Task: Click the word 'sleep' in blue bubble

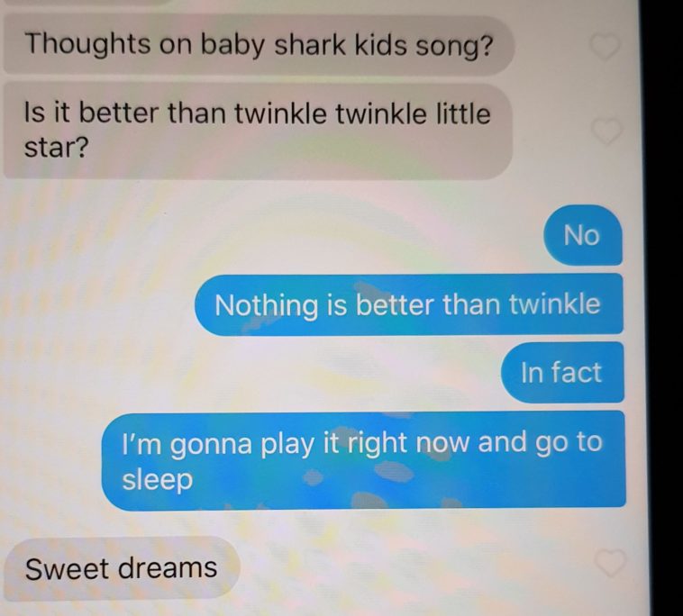Action: (x=158, y=480)
